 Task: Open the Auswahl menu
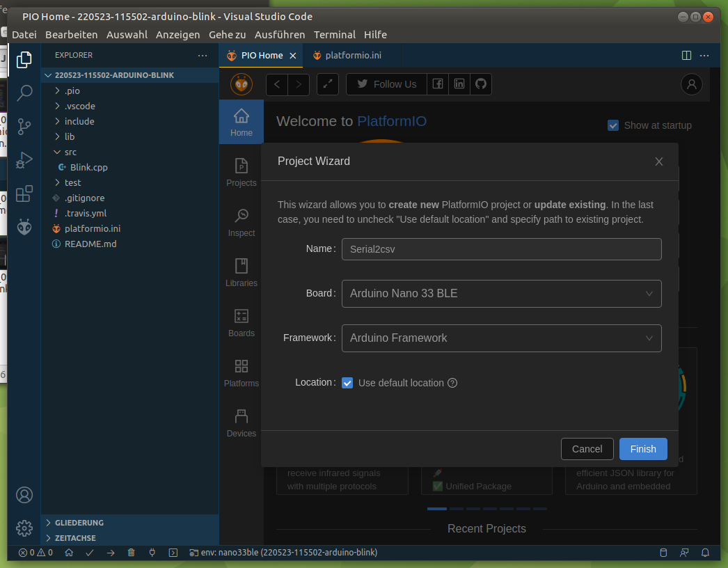coord(127,35)
